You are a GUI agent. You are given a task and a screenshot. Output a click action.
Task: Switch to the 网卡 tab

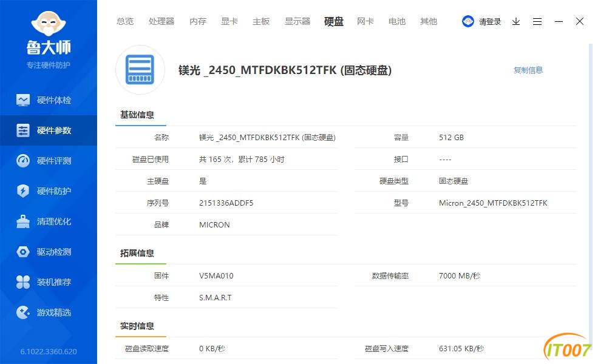tap(365, 21)
